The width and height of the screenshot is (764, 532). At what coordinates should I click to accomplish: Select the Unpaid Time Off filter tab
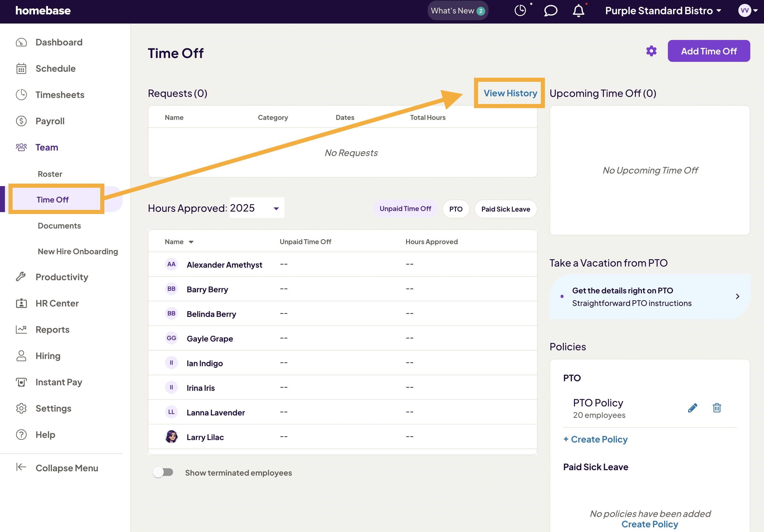coord(405,209)
